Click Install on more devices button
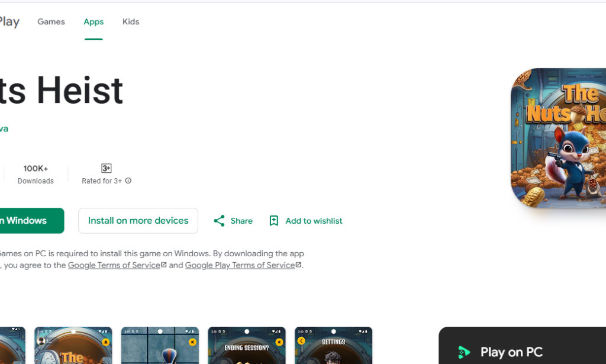The height and width of the screenshot is (364, 606). (138, 221)
